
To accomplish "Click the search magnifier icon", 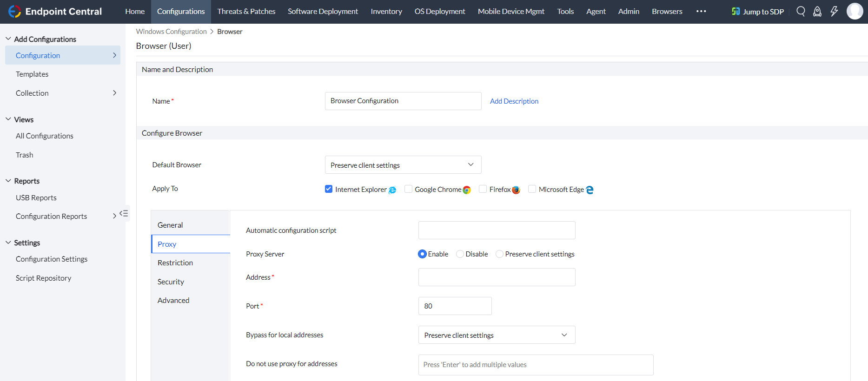I will (x=801, y=11).
